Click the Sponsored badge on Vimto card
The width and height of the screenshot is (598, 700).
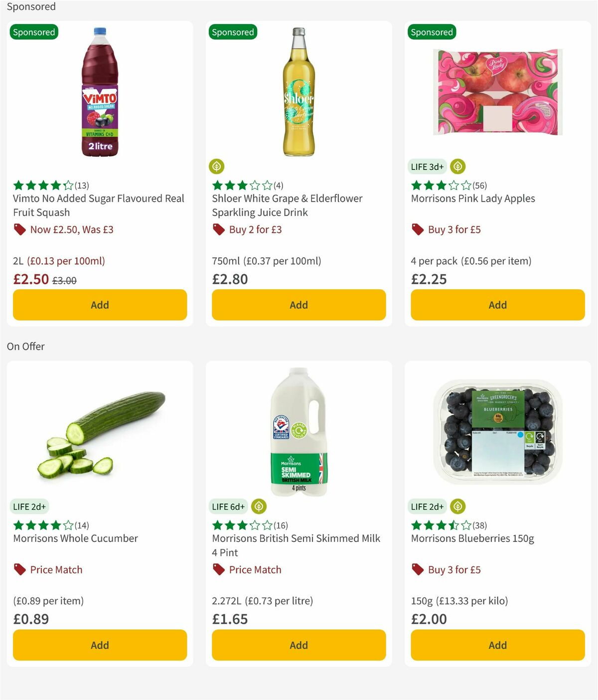click(x=33, y=32)
